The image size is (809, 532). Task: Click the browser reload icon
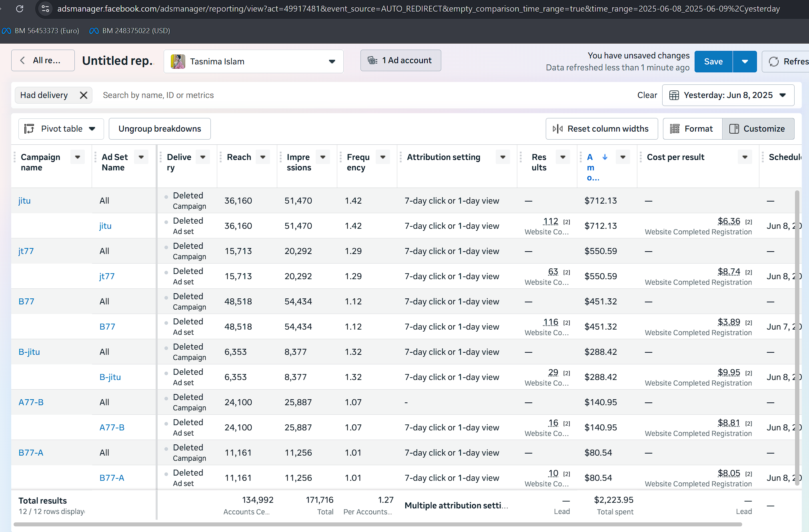coord(19,8)
